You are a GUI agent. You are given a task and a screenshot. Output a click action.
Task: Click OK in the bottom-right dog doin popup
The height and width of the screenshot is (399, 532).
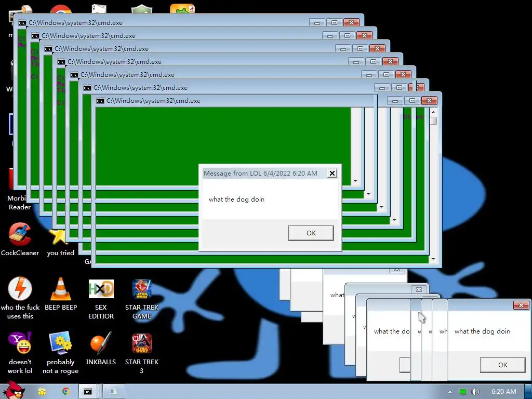point(503,365)
